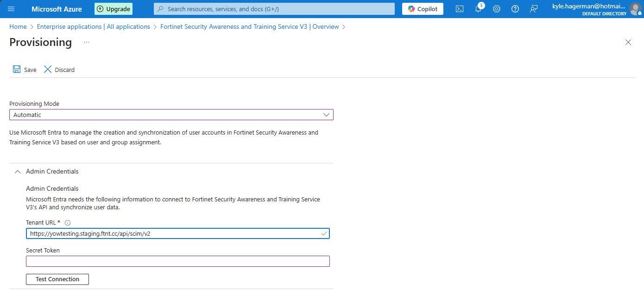Open portal settings gear
Image resolution: width=644 pixels, height=297 pixels.
tap(497, 9)
